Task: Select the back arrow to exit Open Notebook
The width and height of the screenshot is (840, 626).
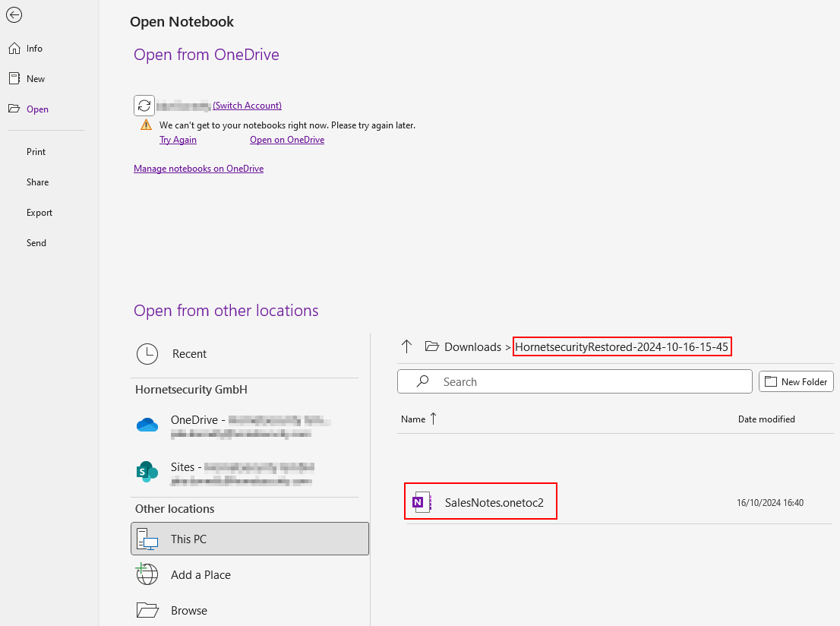Action: 14,14
